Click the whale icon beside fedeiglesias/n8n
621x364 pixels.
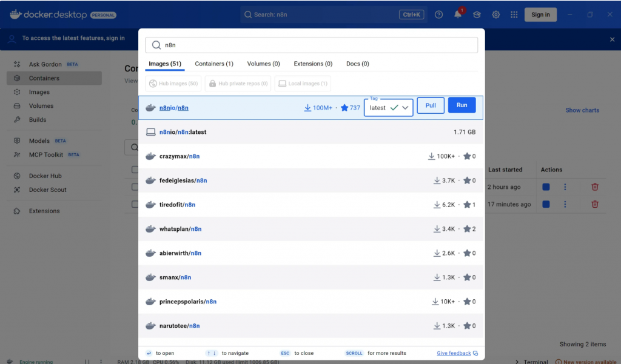coord(150,180)
